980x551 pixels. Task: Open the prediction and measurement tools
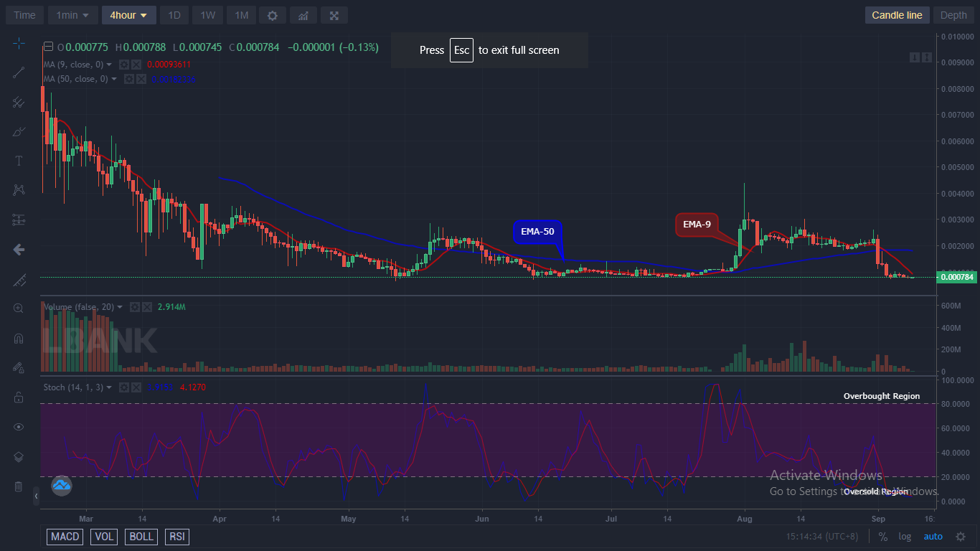click(19, 220)
